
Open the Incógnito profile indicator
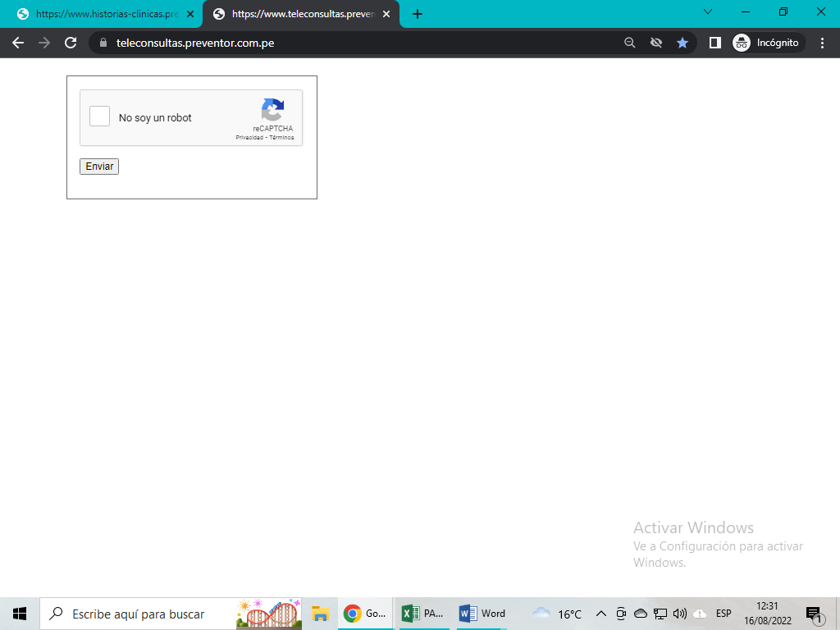click(x=768, y=43)
